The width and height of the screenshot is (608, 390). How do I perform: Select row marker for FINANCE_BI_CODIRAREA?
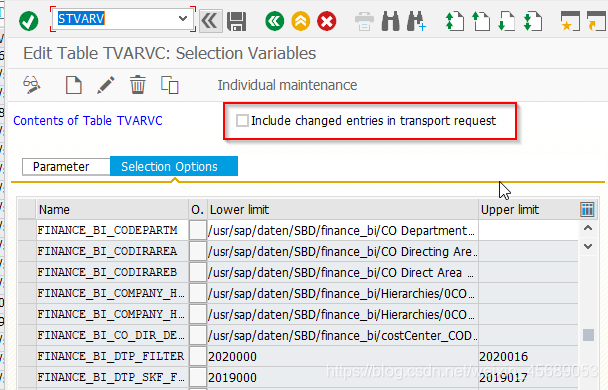[27, 252]
